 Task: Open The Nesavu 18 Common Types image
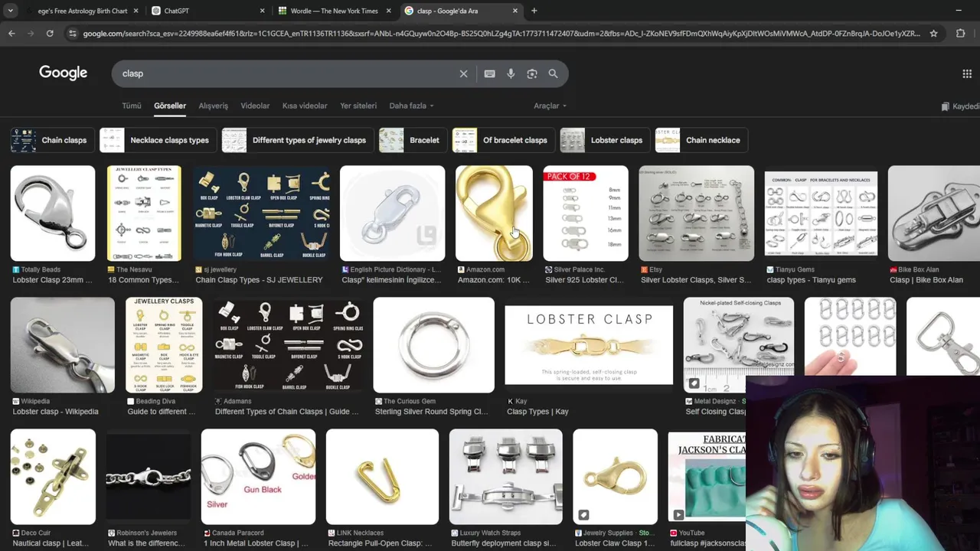coord(144,214)
